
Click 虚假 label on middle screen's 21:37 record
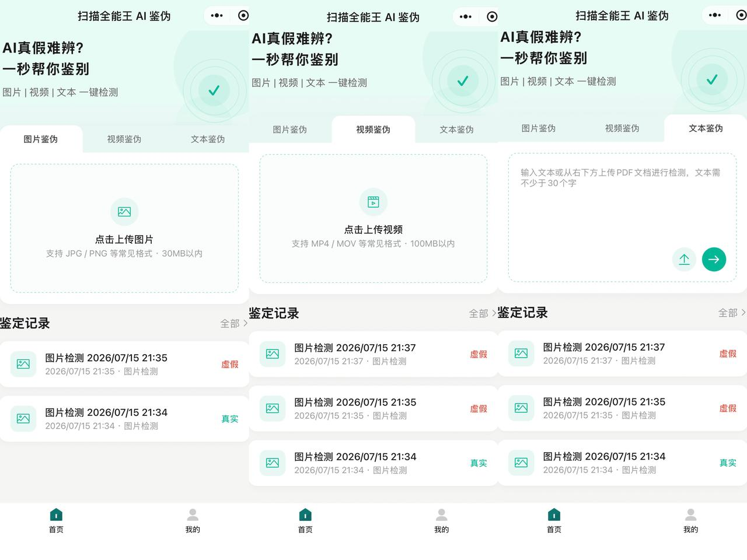(479, 354)
